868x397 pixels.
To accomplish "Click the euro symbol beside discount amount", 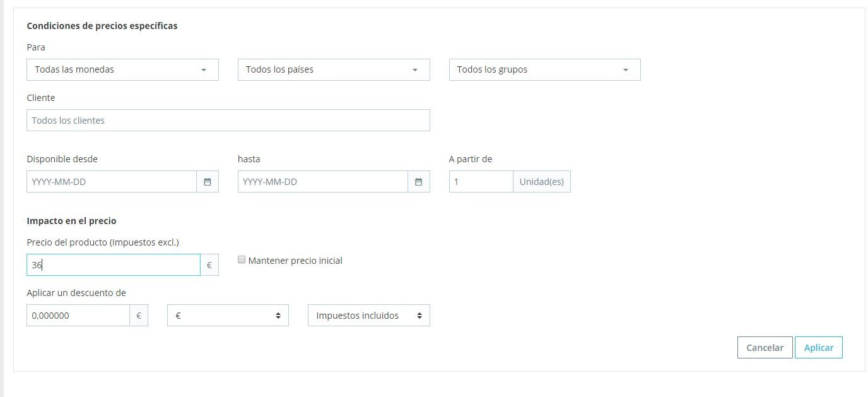I will pos(139,316).
